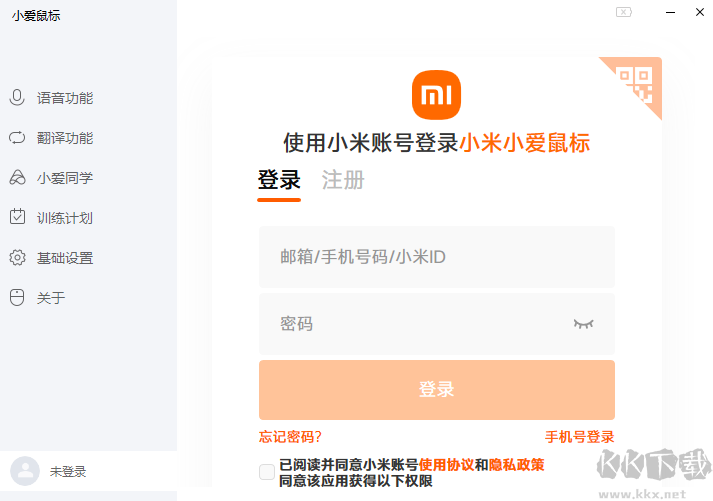The image size is (713, 501).
Task: Toggle password visibility eye icon
Action: [x=583, y=324]
